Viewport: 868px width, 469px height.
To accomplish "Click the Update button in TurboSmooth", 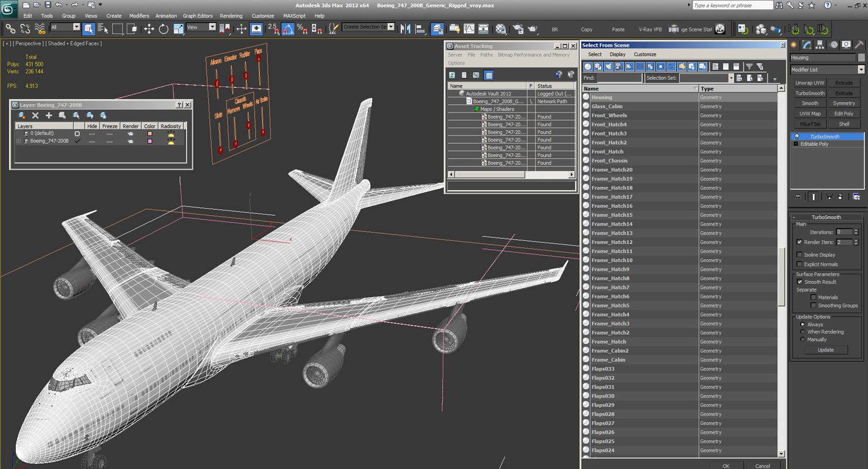I will [x=825, y=350].
